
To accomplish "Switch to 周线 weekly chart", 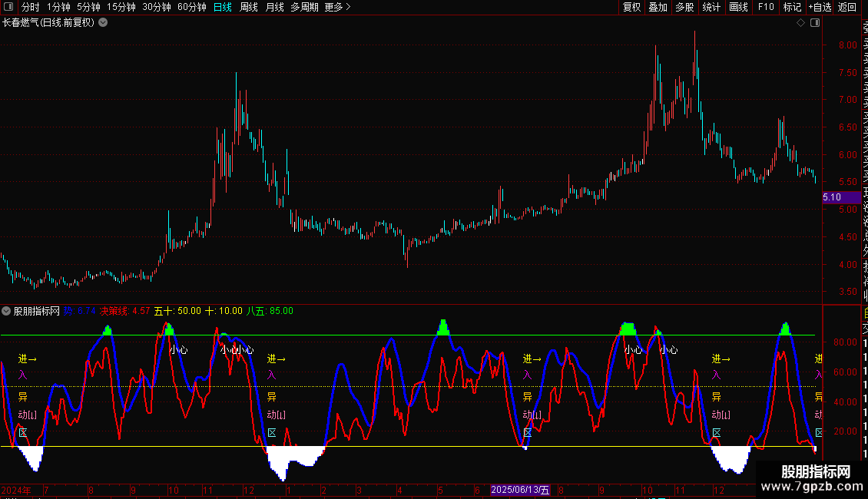I will click(249, 7).
